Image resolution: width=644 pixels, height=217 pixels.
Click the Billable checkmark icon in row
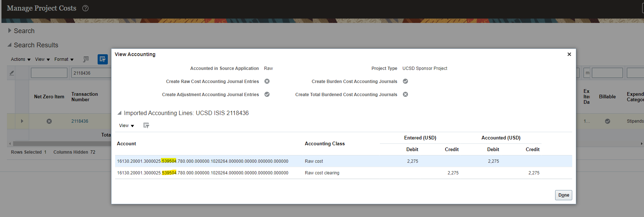(x=607, y=121)
